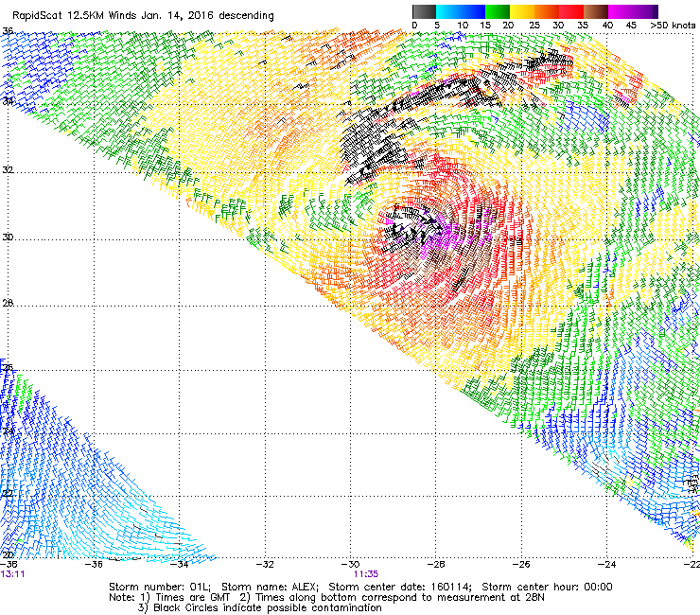
Task: Click the purple 11:35 time label
Action: [x=366, y=574]
